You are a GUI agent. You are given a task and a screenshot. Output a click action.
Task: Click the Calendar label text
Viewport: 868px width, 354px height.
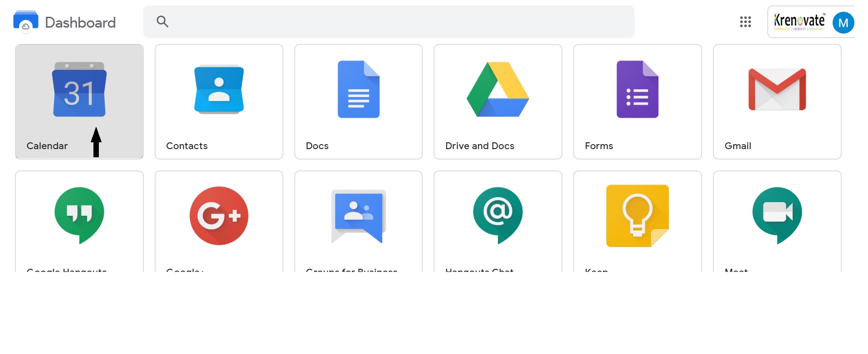47,146
